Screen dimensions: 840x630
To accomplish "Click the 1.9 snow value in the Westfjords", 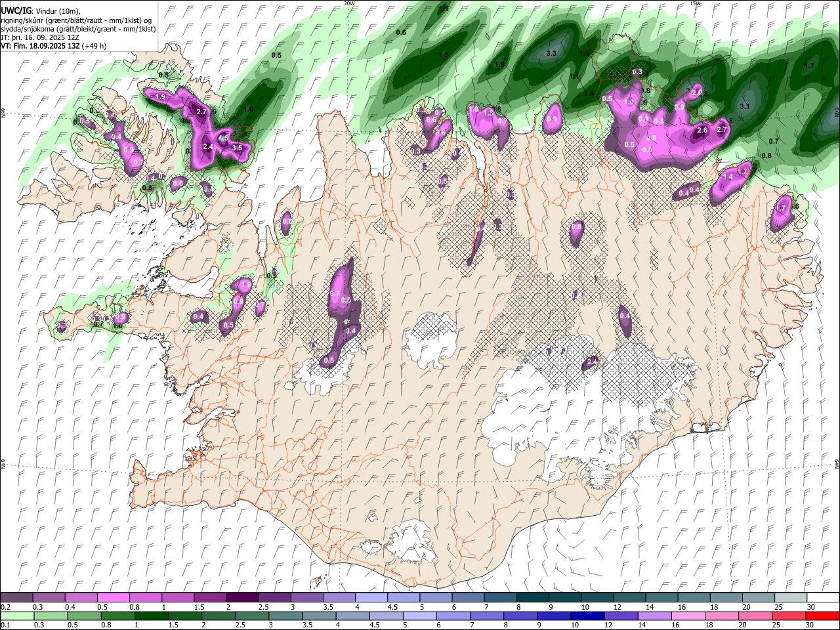I will (x=160, y=97).
